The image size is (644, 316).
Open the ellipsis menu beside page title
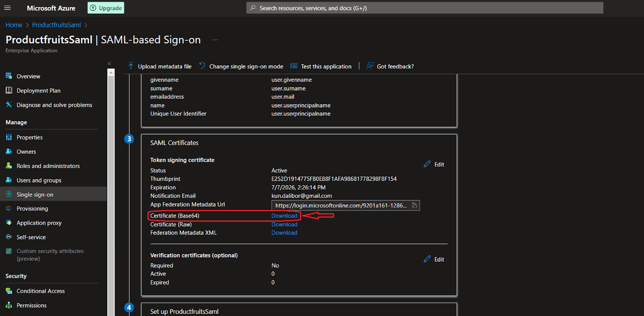point(215,40)
